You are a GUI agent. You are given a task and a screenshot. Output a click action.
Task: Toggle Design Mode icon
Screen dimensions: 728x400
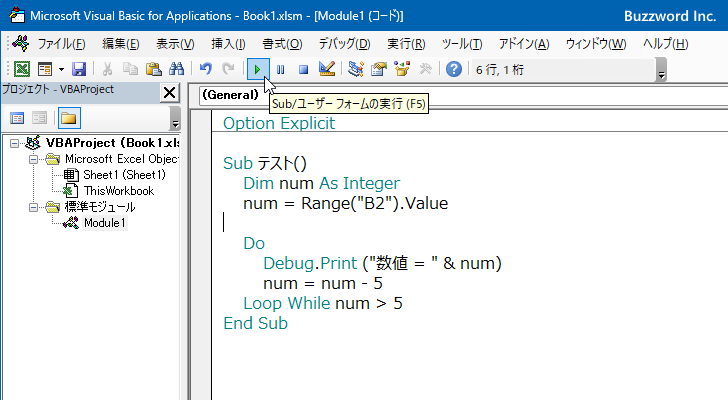click(x=327, y=69)
